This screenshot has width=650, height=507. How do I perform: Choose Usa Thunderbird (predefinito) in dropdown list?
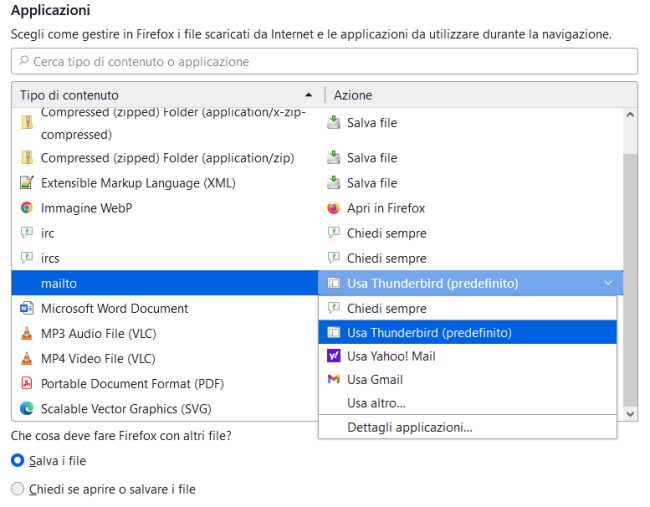tap(467, 332)
